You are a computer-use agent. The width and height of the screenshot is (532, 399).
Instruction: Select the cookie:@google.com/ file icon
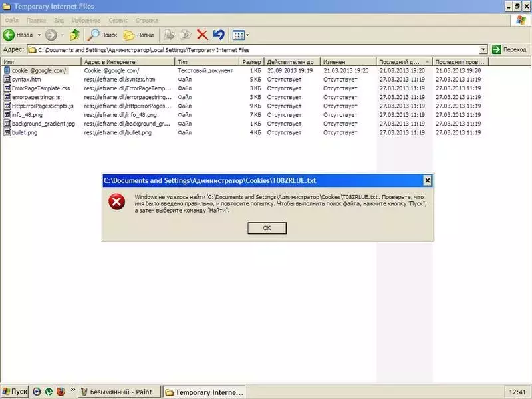(7, 70)
